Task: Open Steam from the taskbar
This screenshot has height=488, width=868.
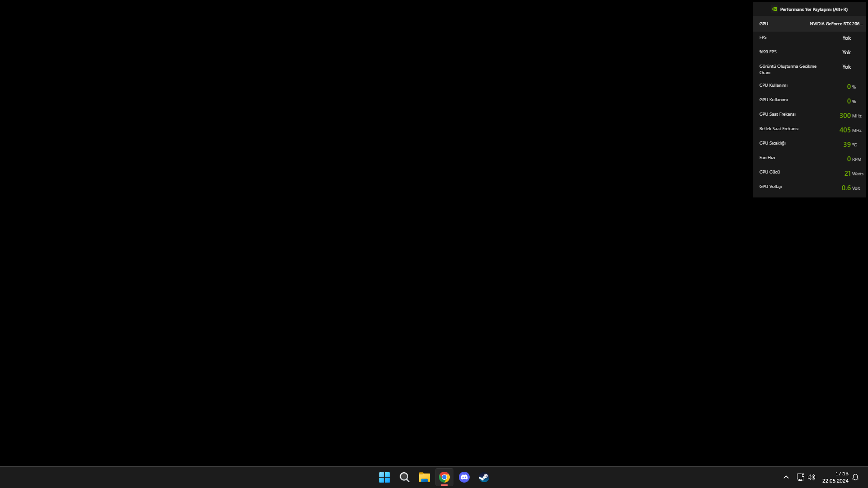Action: [x=484, y=477]
